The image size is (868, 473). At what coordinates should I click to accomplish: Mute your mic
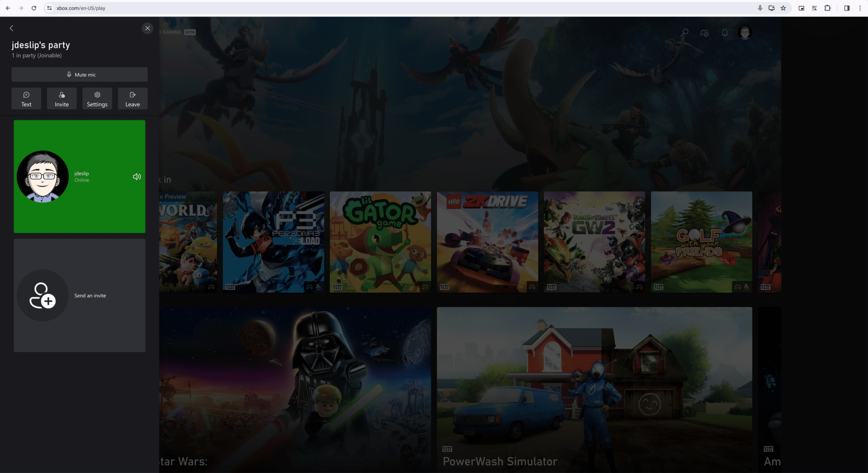click(80, 75)
